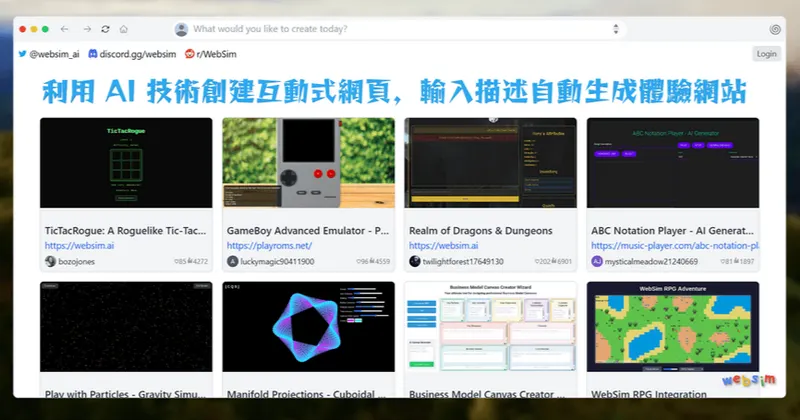Open the TicTacRogue thumbnail

point(126,163)
